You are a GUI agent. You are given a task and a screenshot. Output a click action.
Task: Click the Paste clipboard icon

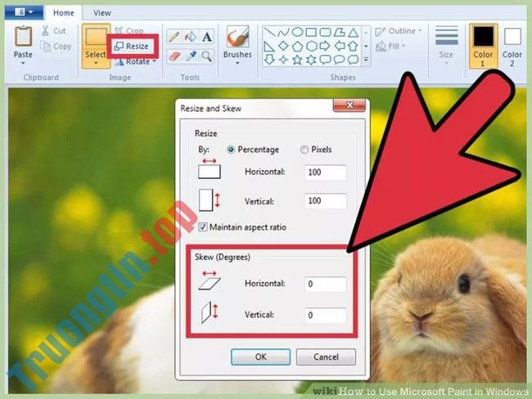(23, 36)
